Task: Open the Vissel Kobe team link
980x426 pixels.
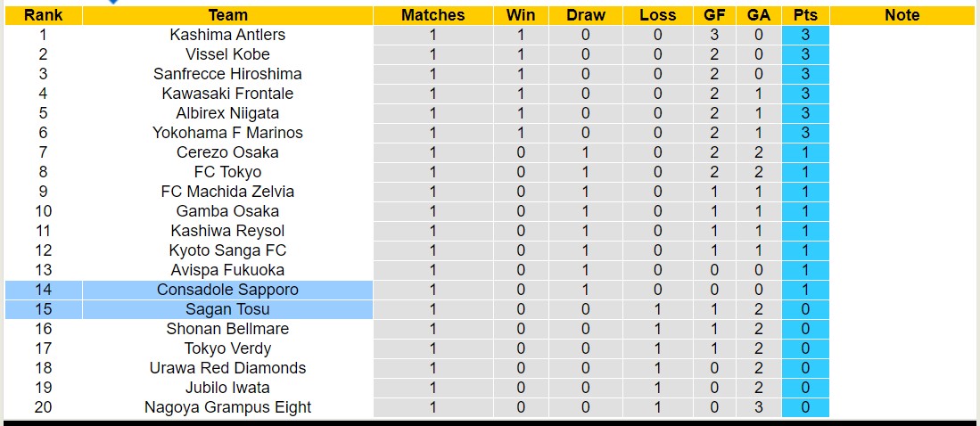Action: (x=227, y=54)
